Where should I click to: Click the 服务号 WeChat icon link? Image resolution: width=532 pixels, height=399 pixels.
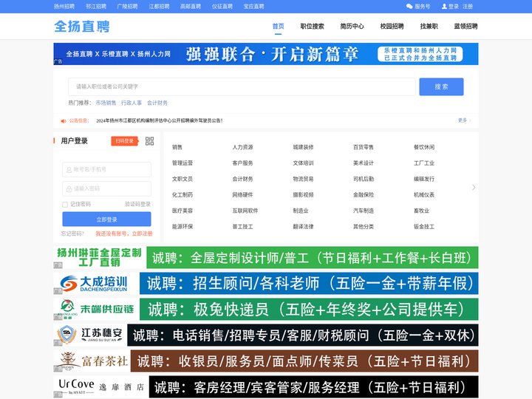pyautogui.click(x=418, y=7)
